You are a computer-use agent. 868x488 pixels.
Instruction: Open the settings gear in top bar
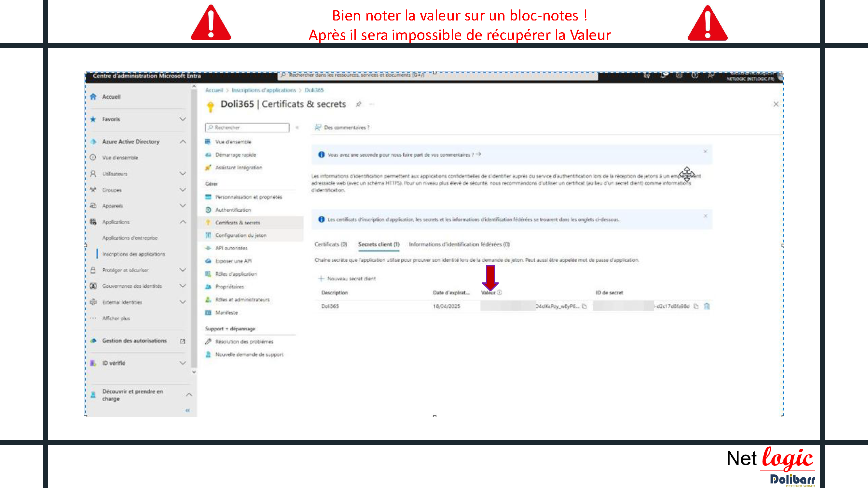(x=679, y=76)
